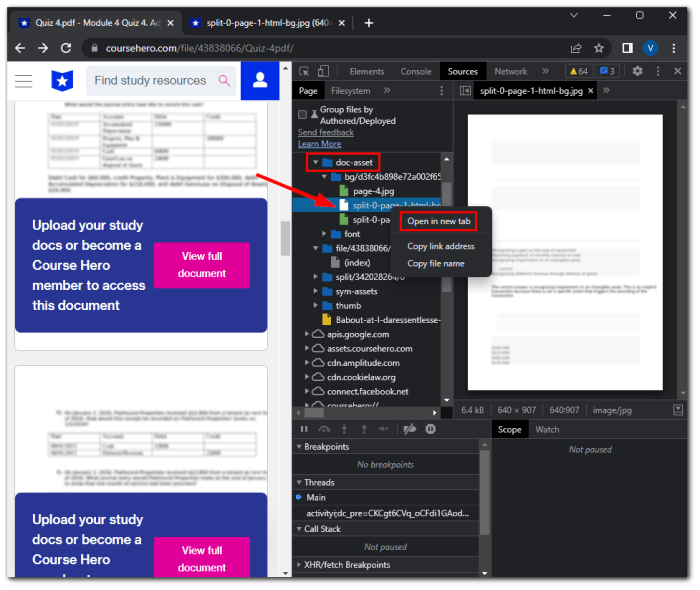Open DevTools customize three-dot menu

(658, 71)
